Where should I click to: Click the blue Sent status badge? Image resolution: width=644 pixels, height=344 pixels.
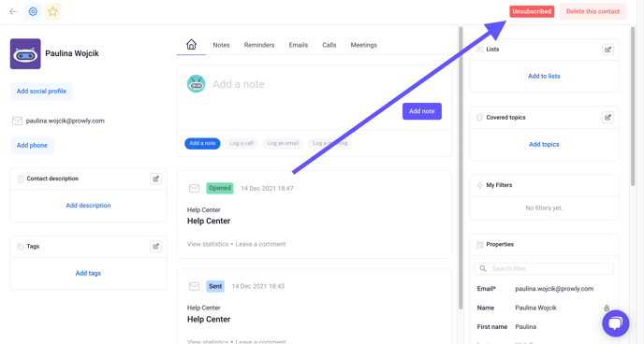click(215, 286)
